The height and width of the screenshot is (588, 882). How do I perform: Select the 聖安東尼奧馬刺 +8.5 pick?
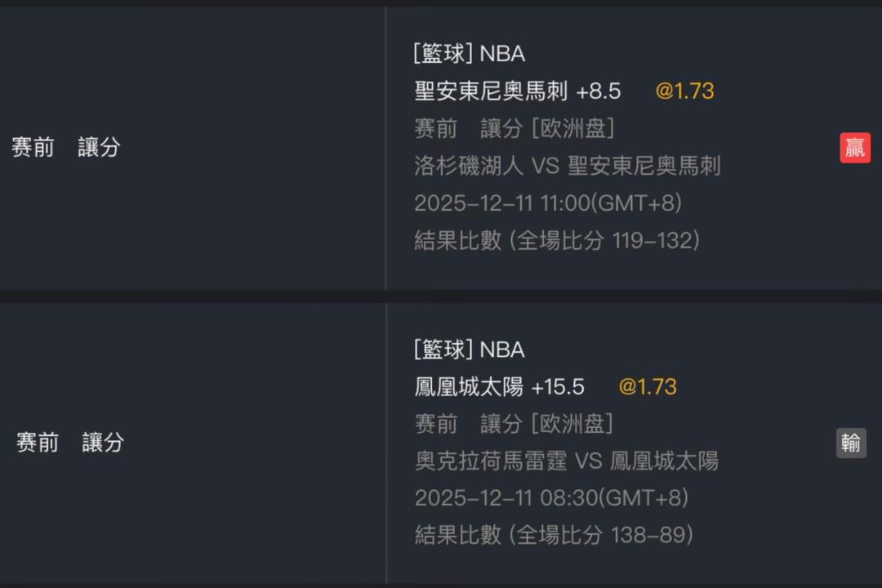pos(517,91)
